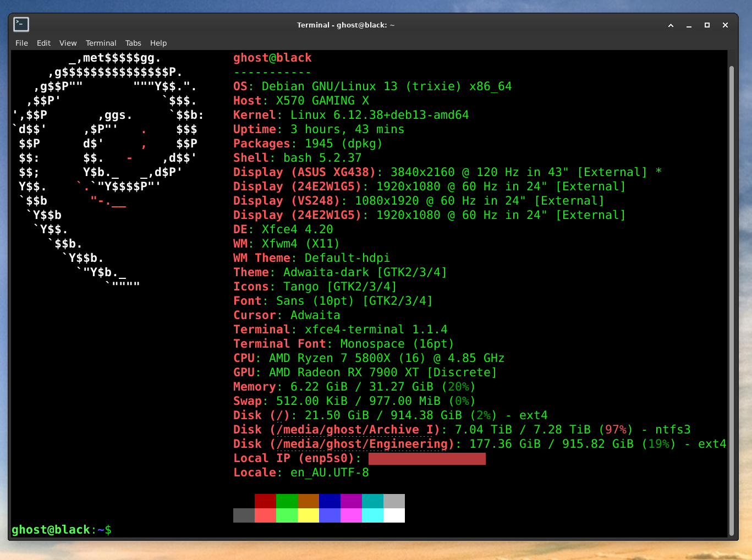
Task: Click the bright blue color block
Action: tap(330, 515)
